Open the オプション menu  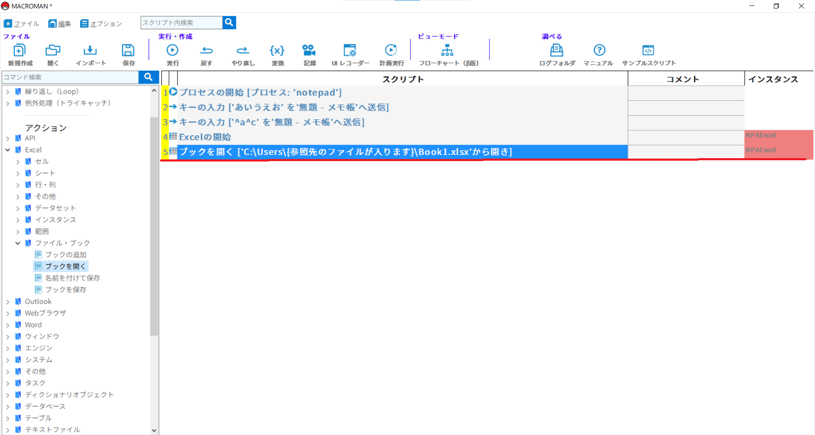click(101, 23)
